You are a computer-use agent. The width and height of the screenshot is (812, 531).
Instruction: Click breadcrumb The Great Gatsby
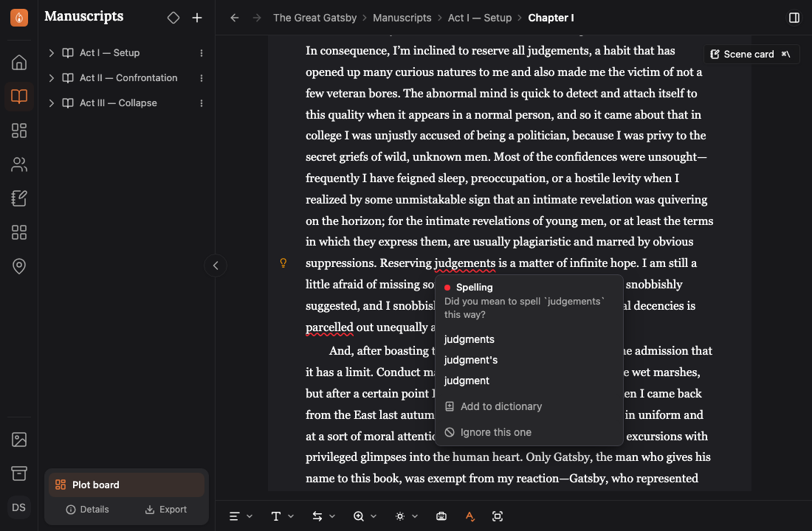(315, 18)
